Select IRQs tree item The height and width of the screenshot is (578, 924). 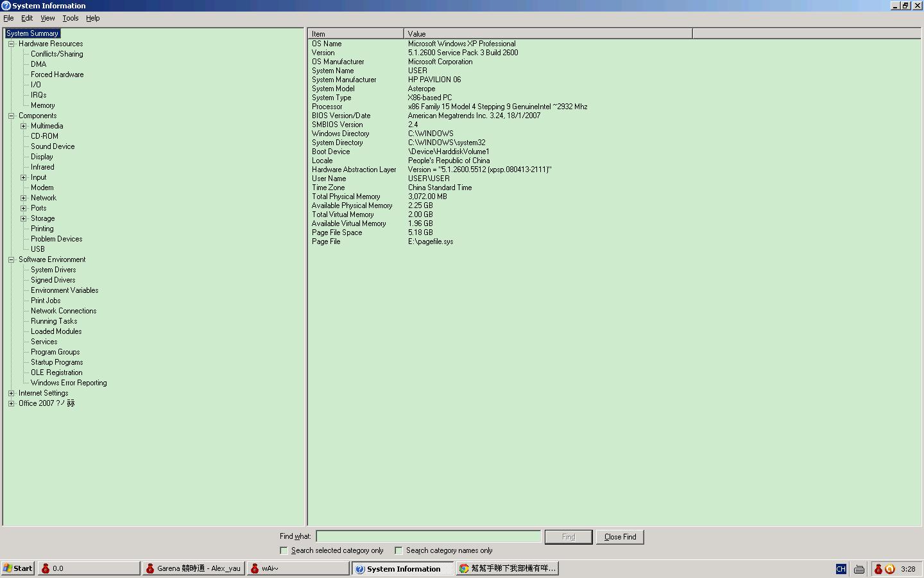click(x=38, y=95)
